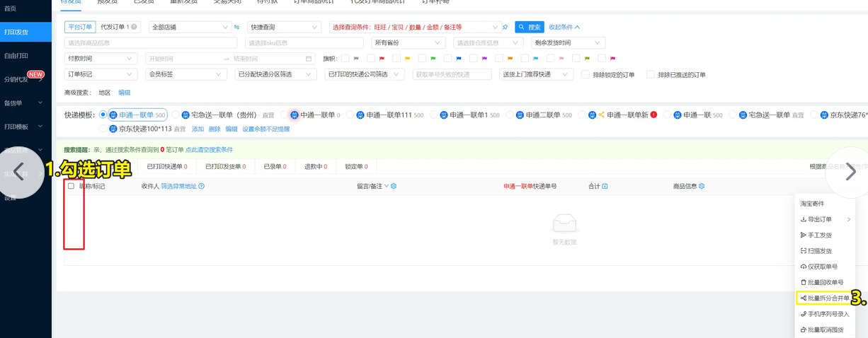Click 设置余额不足提醒 link
868x338 pixels.
coord(266,129)
